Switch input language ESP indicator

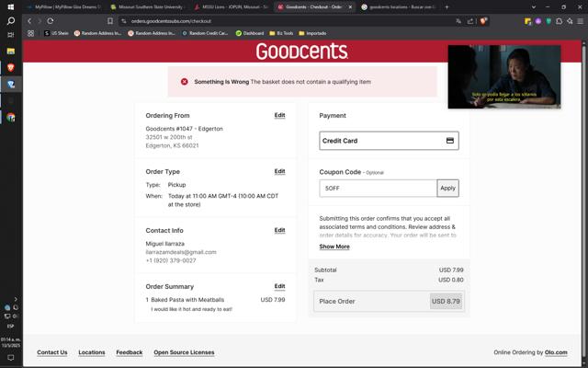[10, 327]
